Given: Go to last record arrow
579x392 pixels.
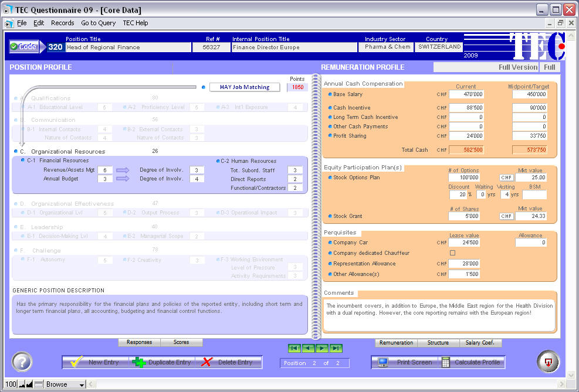Looking at the screenshot, I should click(x=336, y=348).
